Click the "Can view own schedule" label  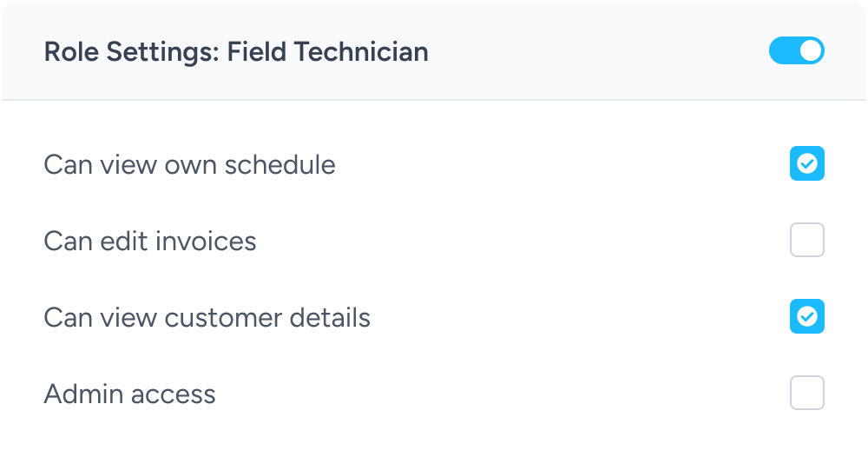click(x=189, y=164)
